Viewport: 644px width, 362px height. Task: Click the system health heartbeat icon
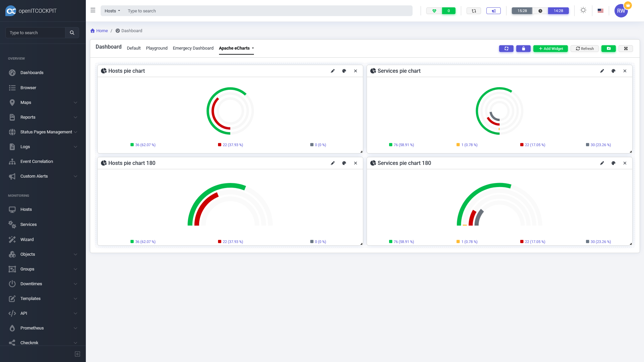434,11
